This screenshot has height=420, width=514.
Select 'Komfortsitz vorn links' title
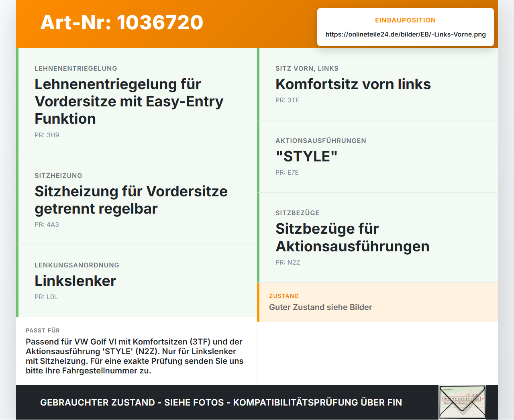click(353, 84)
